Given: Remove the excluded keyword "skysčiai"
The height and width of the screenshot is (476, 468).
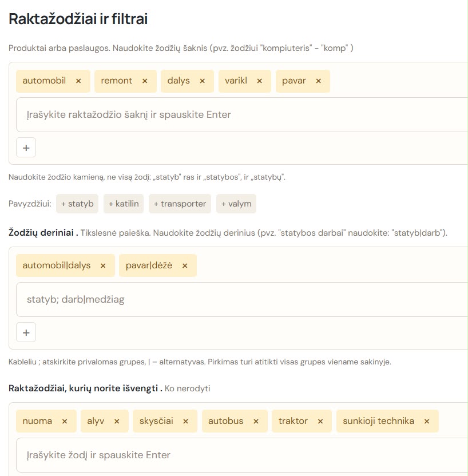Looking at the screenshot, I should [185, 421].
